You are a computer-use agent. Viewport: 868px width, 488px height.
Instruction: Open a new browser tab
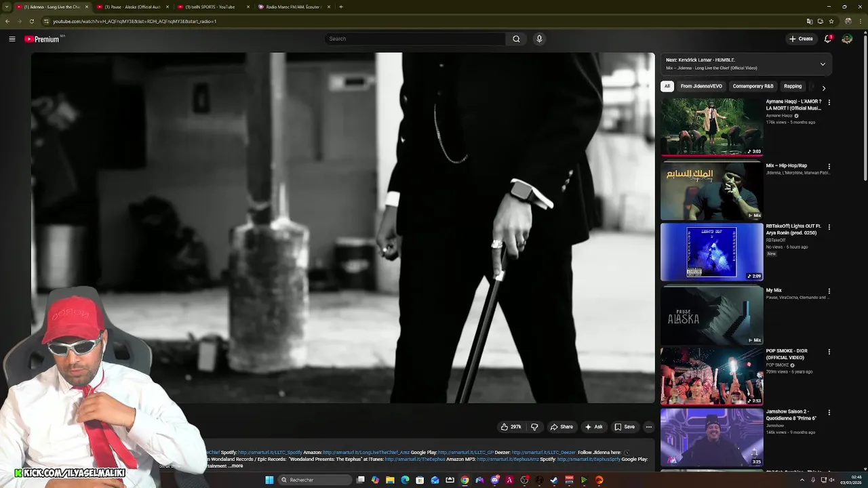(x=340, y=7)
